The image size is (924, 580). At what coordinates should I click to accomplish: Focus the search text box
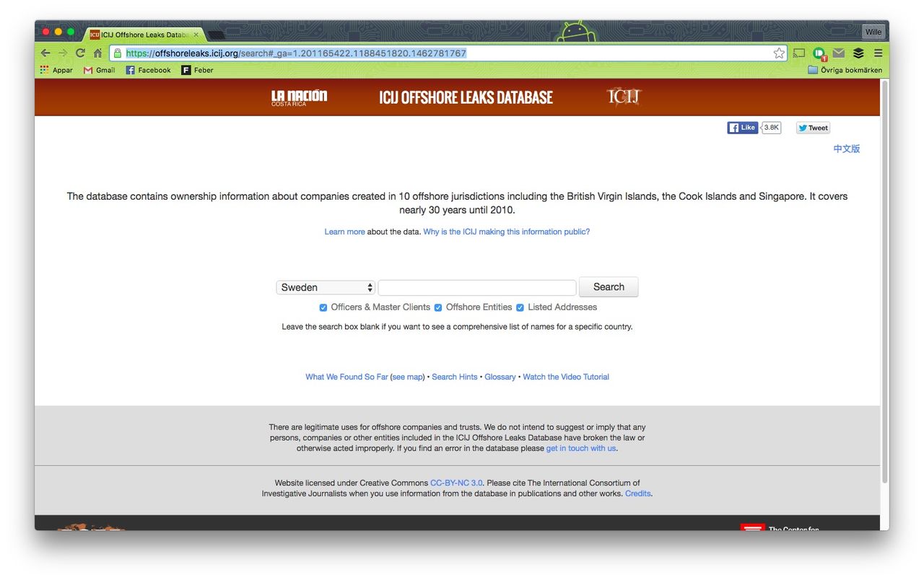[476, 287]
